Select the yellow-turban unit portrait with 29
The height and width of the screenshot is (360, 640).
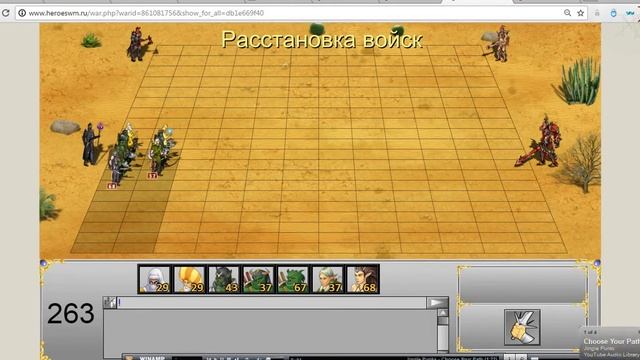click(189, 279)
